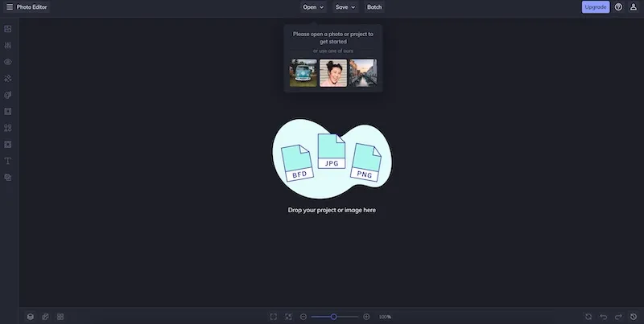644x324 pixels.
Task: Open the Frames tool
Action: click(x=8, y=112)
